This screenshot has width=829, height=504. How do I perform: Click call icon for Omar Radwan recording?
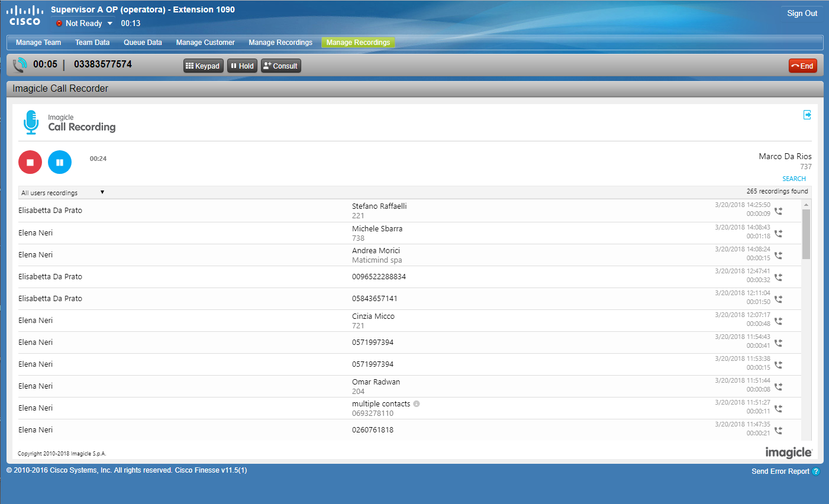pos(778,387)
